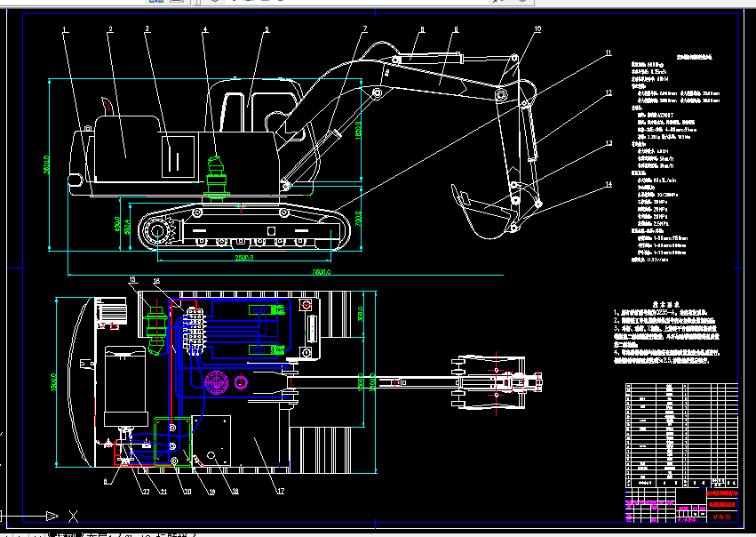Select the small magenta ring beside bearing

point(241,383)
